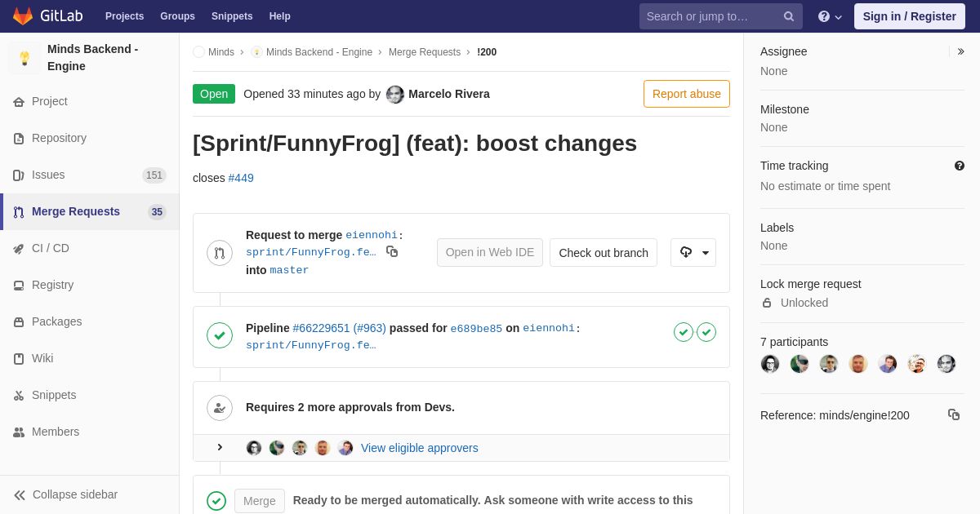
Task: Open the Groups menu
Action: click(x=177, y=16)
